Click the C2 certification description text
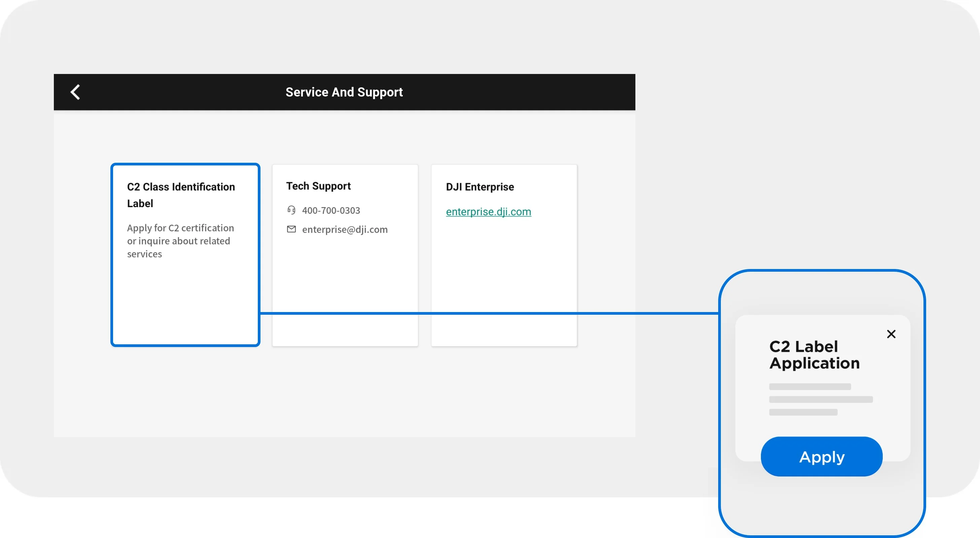The width and height of the screenshot is (980, 538). pyautogui.click(x=180, y=241)
